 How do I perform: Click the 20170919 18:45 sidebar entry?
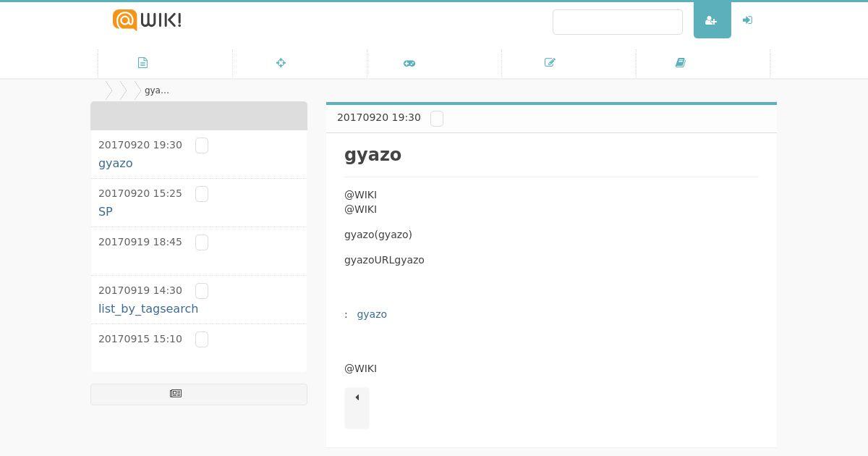[199, 251]
